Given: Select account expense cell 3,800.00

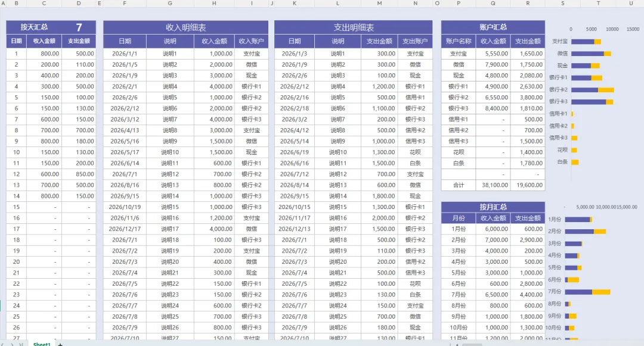Looking at the screenshot, I should click(x=528, y=98).
